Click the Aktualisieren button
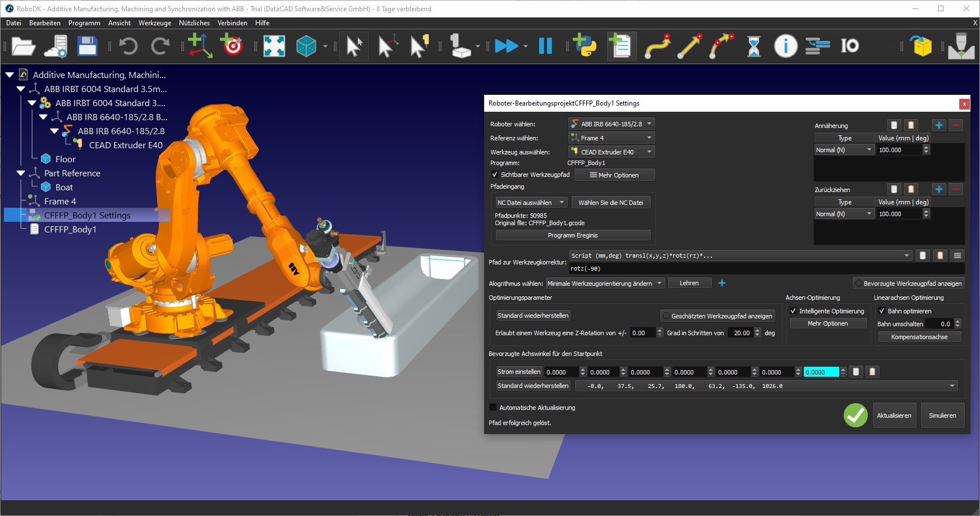980x516 pixels. coord(894,415)
